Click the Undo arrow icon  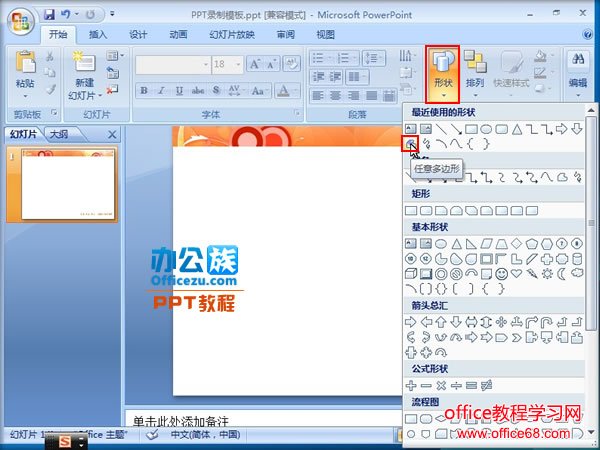66,15
